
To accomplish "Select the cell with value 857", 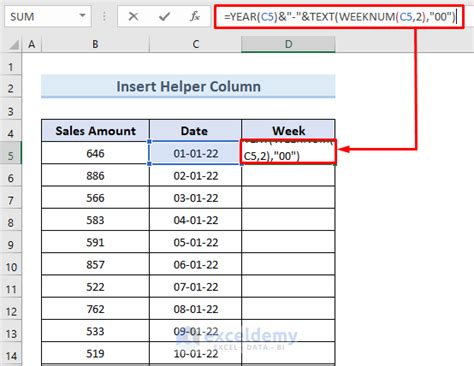I will pos(95,264).
